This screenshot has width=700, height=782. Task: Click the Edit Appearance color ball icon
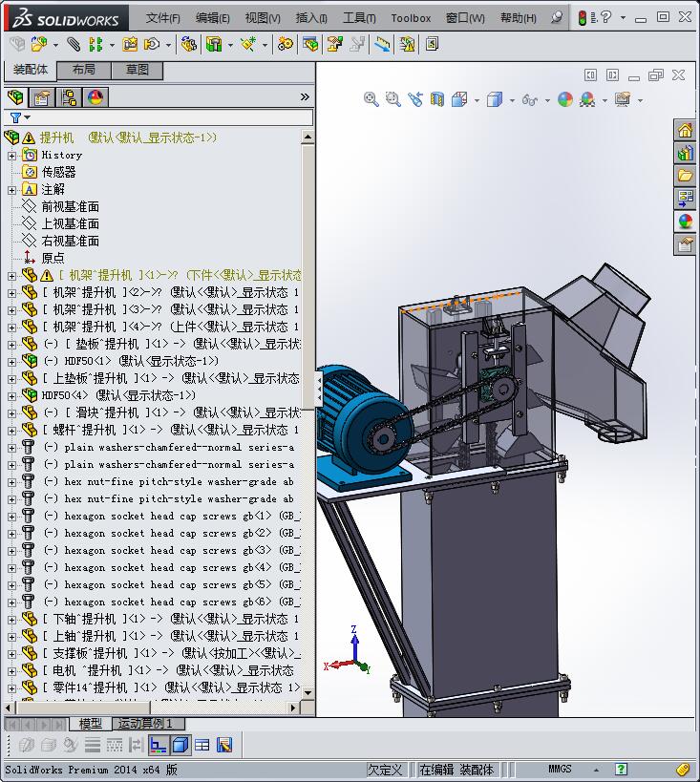pyautogui.click(x=564, y=99)
